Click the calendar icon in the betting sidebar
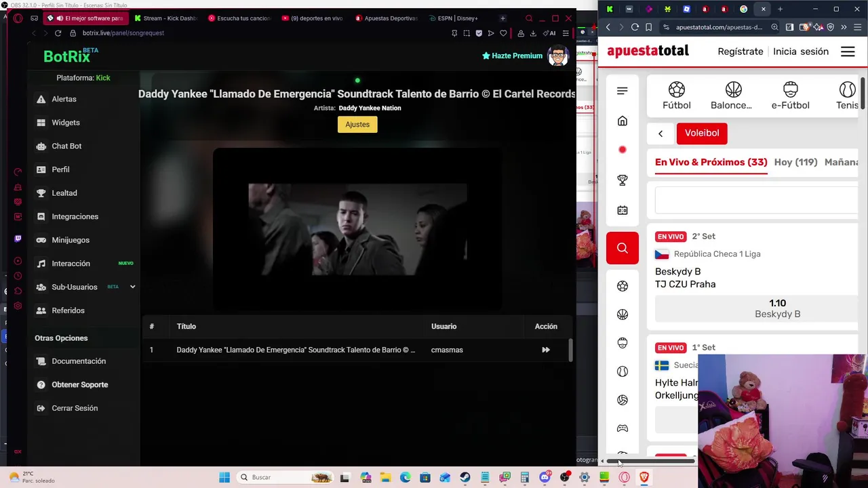 pyautogui.click(x=623, y=210)
